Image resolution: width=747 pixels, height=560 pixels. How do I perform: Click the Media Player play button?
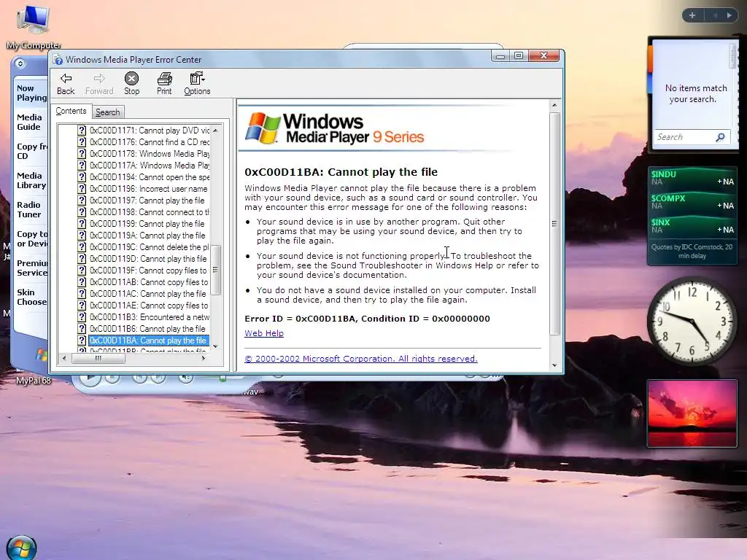click(90, 378)
